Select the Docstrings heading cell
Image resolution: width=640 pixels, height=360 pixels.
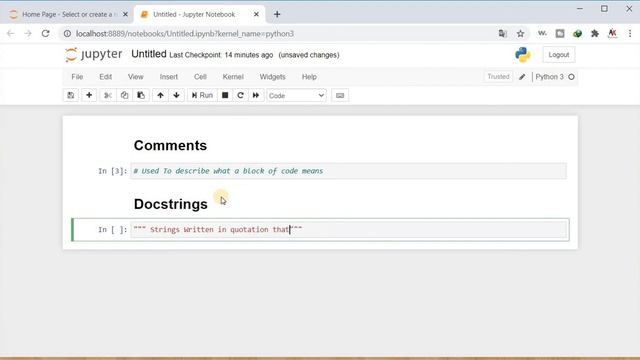click(x=171, y=204)
